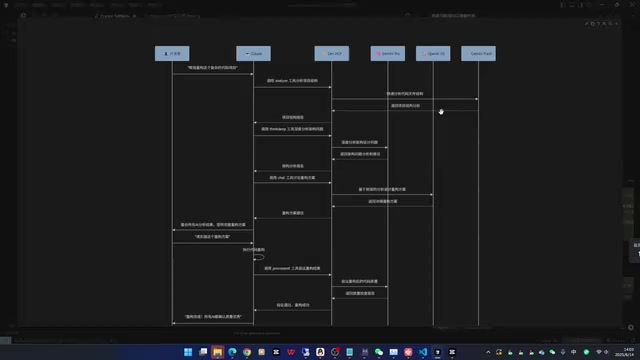Open the taskbar icon with red notification badge
The image size is (640, 360).
tap(335, 352)
